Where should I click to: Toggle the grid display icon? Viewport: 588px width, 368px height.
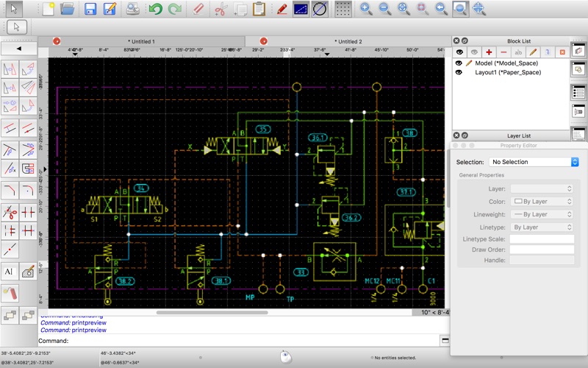pyautogui.click(x=343, y=10)
